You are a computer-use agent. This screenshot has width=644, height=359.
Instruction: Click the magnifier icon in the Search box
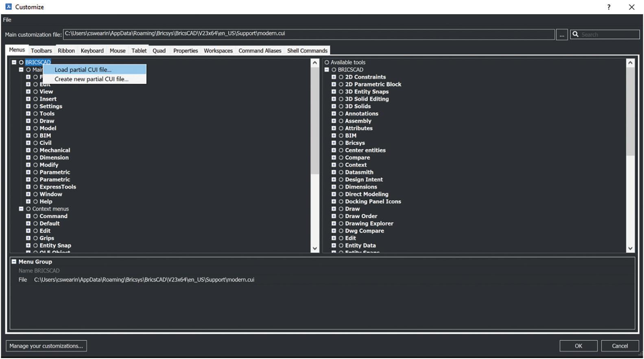tap(575, 35)
